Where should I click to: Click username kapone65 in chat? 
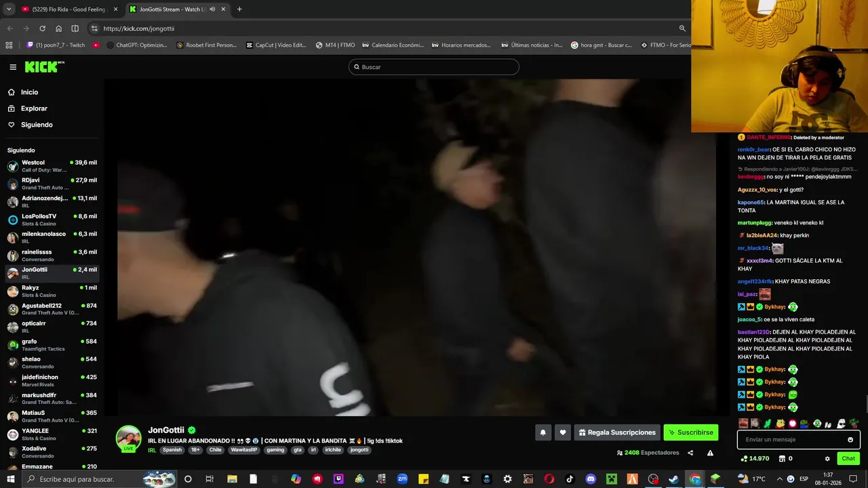tap(751, 203)
